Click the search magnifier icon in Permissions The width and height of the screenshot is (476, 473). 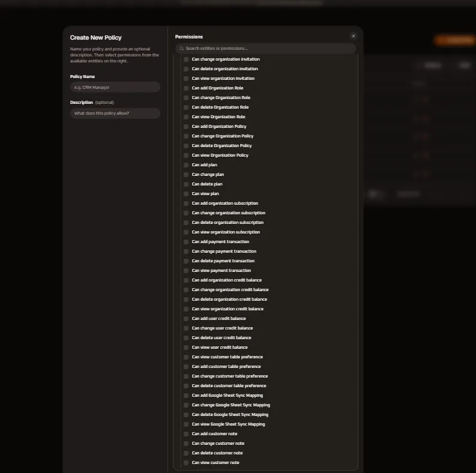[x=181, y=48]
